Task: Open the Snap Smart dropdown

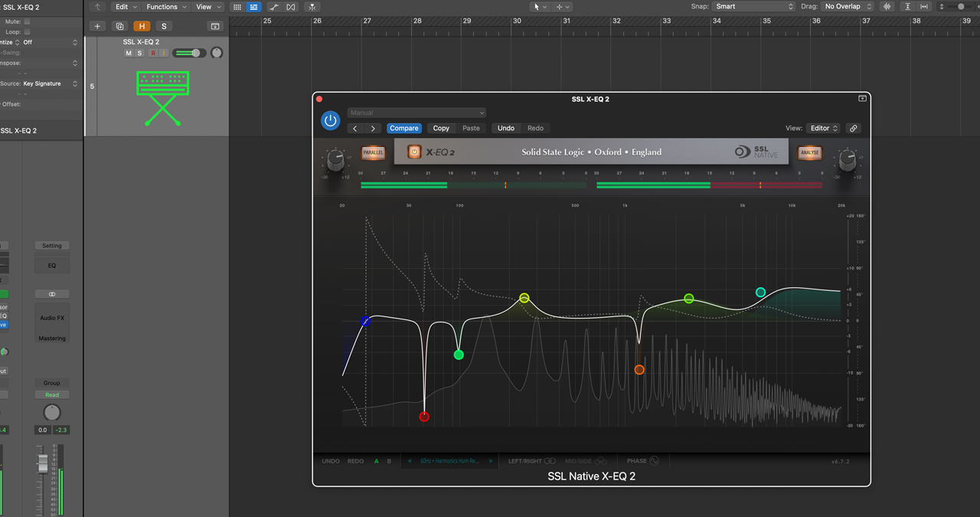Action: pos(754,6)
